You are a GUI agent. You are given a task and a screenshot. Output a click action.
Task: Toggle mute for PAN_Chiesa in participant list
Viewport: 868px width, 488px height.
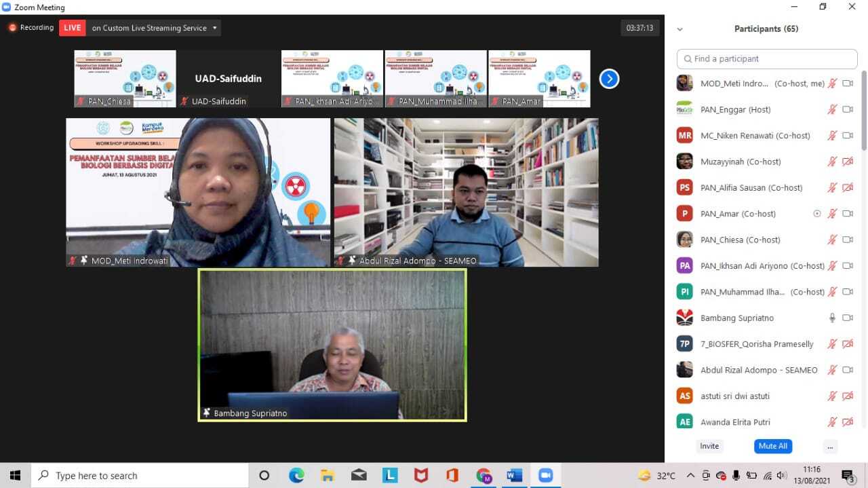[x=832, y=240]
